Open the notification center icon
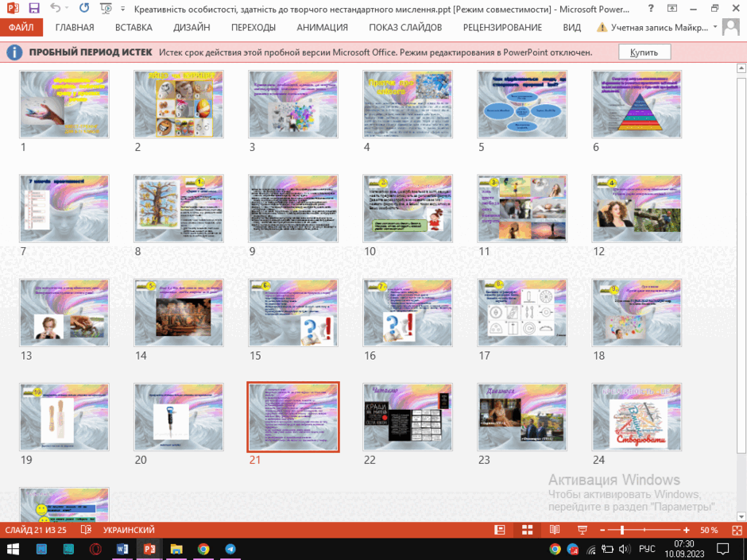 click(x=723, y=549)
